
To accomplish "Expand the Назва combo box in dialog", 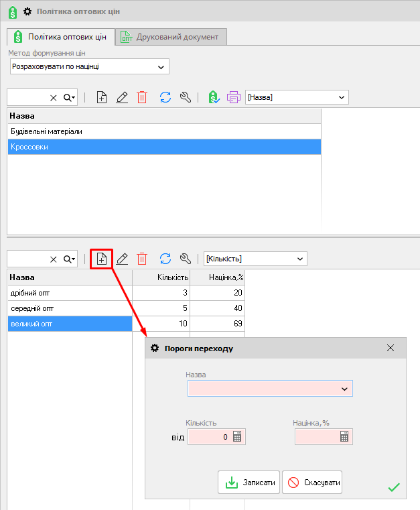I will [344, 389].
